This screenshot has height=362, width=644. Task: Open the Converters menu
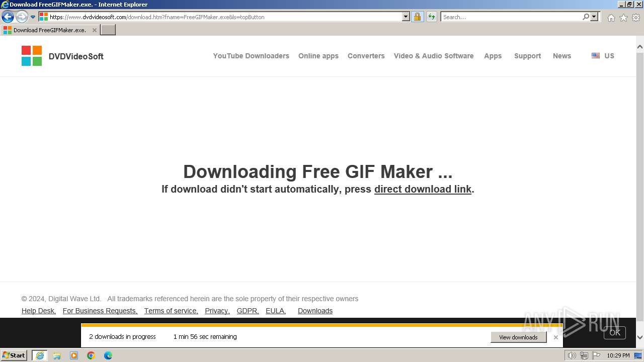click(366, 56)
